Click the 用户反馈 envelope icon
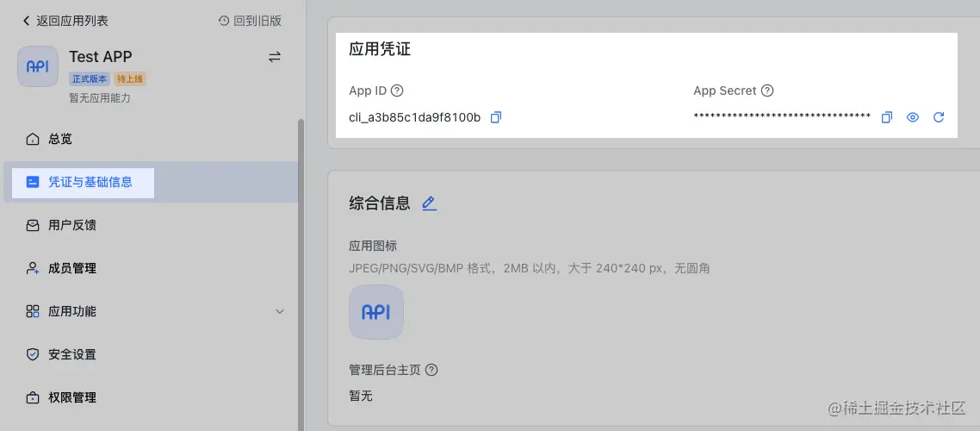The width and height of the screenshot is (980, 431). 33,225
